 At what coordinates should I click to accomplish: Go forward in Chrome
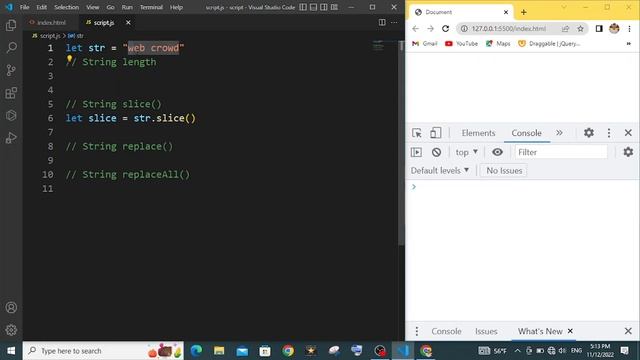pyautogui.click(x=430, y=29)
